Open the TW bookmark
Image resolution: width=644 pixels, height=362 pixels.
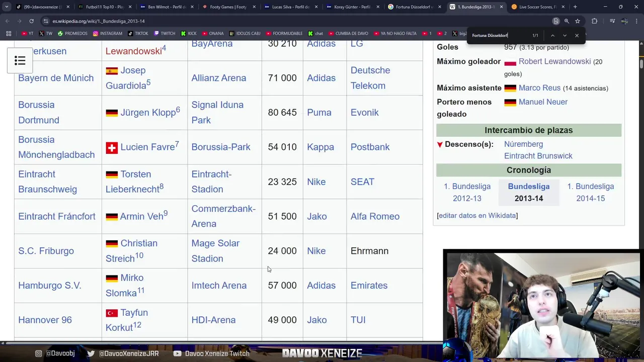45,34
